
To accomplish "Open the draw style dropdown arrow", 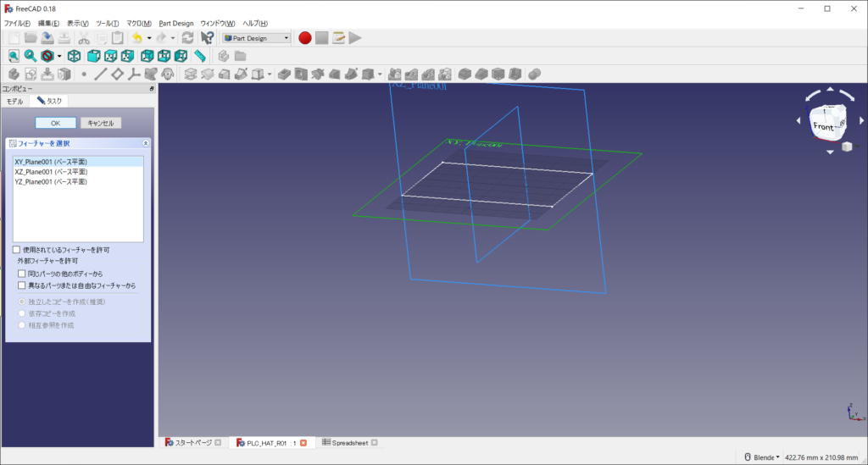I will (58, 56).
